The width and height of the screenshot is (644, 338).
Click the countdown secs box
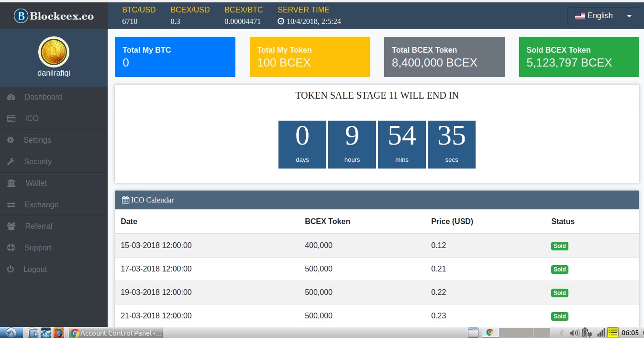tap(452, 145)
